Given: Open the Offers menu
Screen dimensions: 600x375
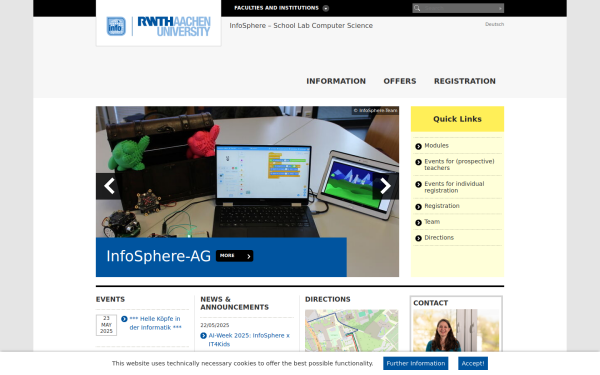Looking at the screenshot, I should pos(400,81).
